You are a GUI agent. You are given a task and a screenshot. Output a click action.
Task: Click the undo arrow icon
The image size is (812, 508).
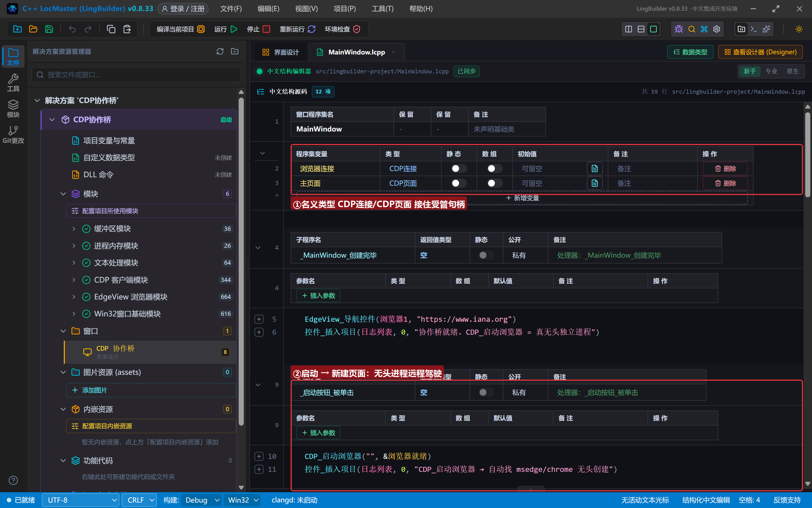(72, 29)
